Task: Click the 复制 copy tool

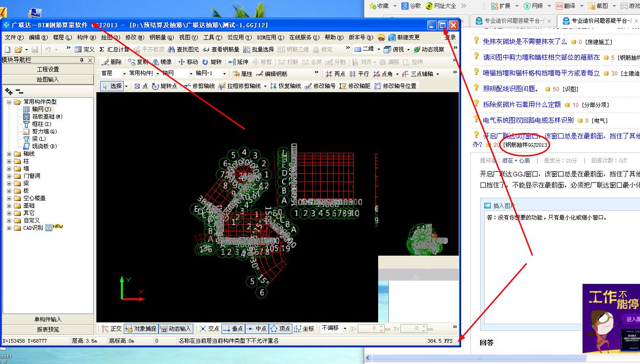Action: tap(139, 62)
